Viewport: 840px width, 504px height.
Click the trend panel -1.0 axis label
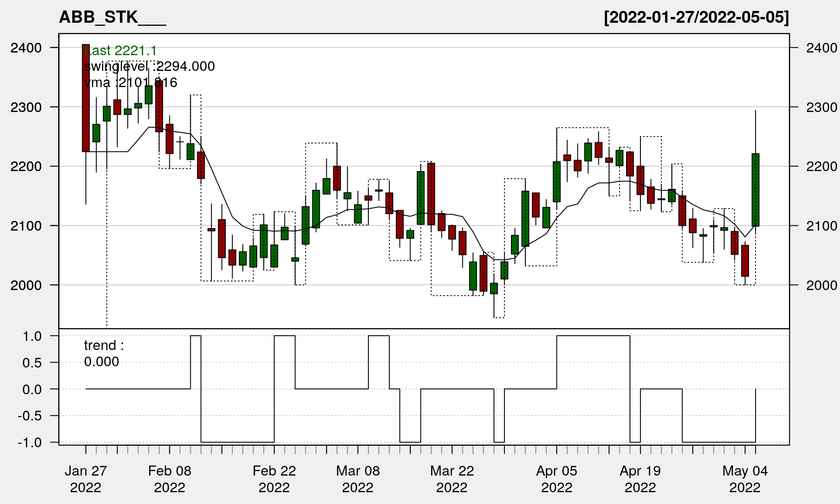click(30, 442)
